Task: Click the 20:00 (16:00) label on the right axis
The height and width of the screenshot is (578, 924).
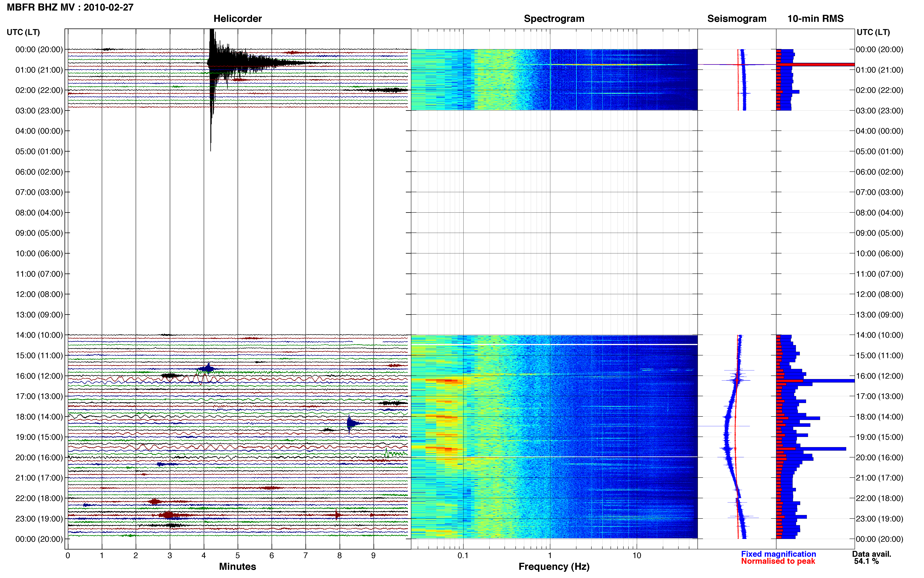Action: [879, 458]
